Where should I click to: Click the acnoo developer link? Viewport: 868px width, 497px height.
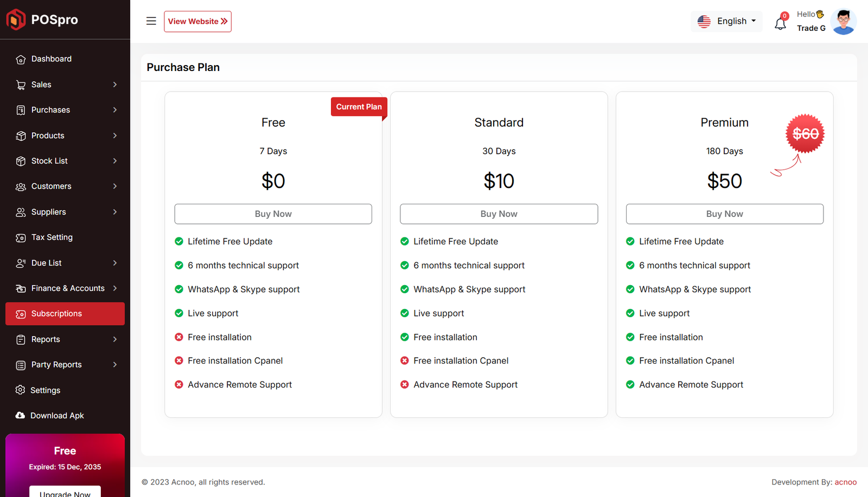[845, 482]
